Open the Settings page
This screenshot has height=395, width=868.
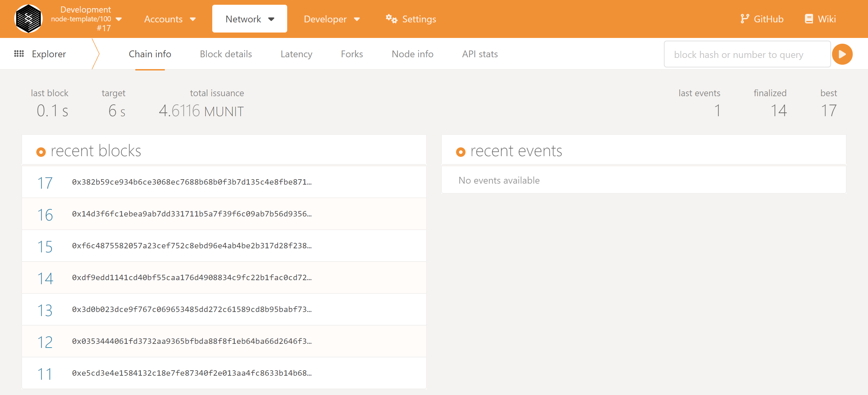[x=411, y=19]
